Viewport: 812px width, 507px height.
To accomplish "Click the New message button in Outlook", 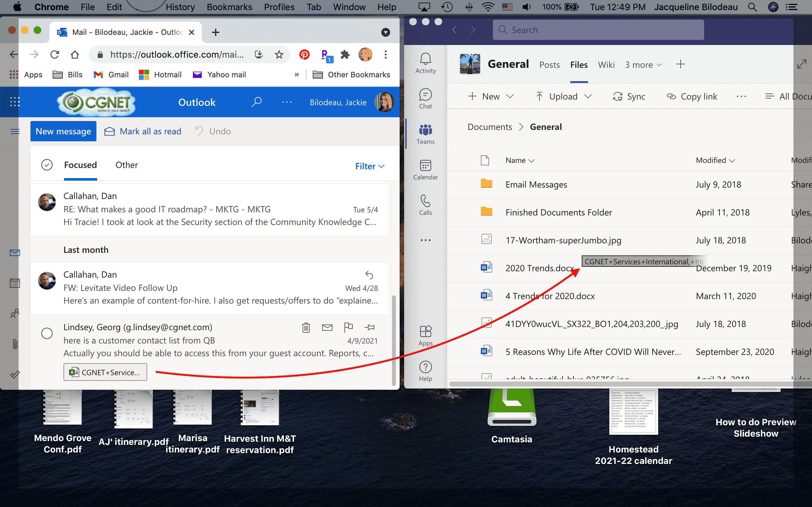I will tap(63, 131).
